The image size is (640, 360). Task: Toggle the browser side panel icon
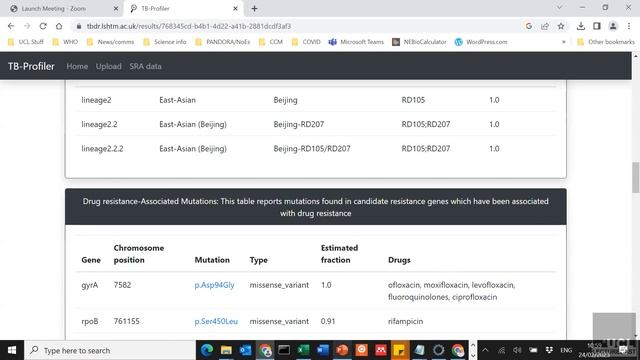(x=597, y=26)
